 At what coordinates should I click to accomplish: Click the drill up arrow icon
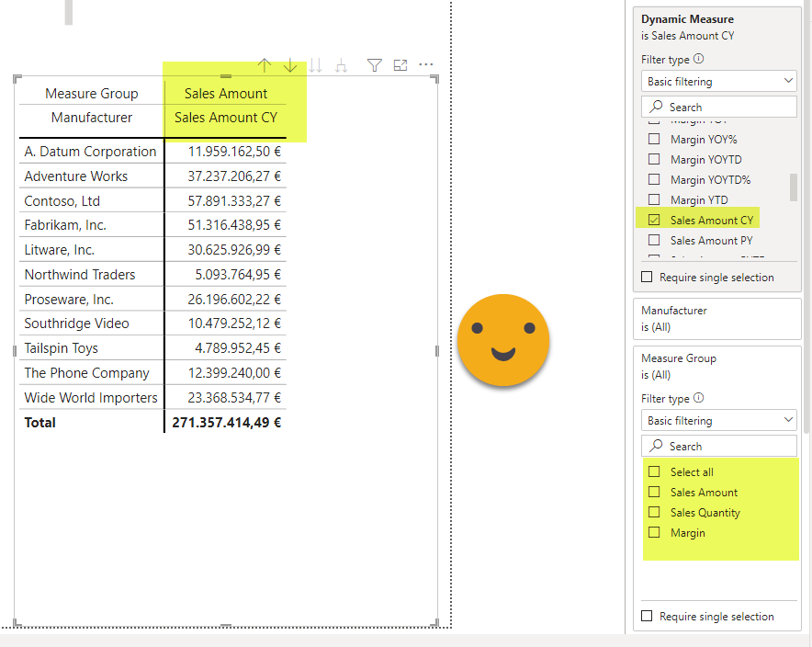(265, 65)
